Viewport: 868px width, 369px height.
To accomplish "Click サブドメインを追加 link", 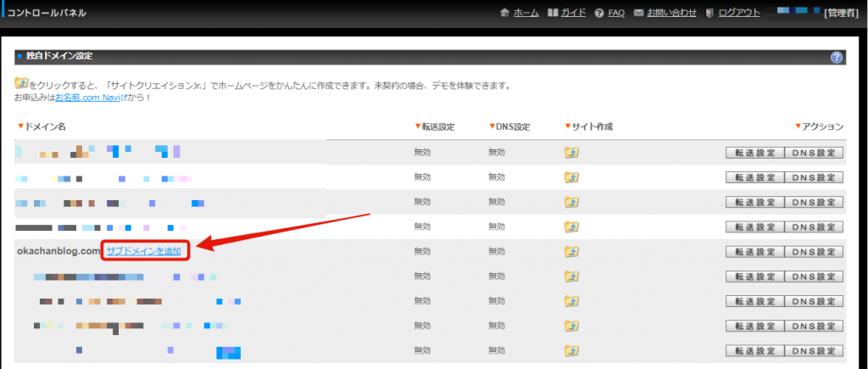I will (143, 251).
